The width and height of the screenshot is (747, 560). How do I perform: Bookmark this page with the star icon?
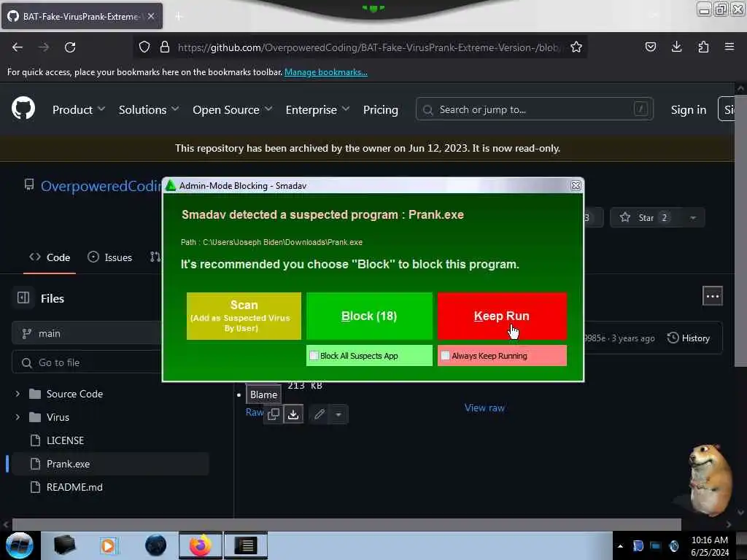pos(576,47)
